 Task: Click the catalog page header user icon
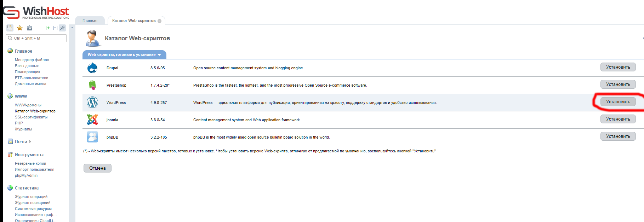pyautogui.click(x=93, y=38)
